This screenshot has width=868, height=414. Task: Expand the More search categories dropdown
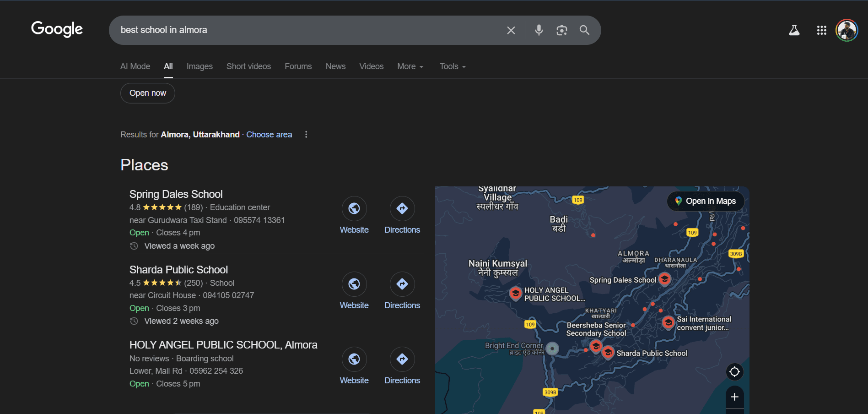coord(410,66)
